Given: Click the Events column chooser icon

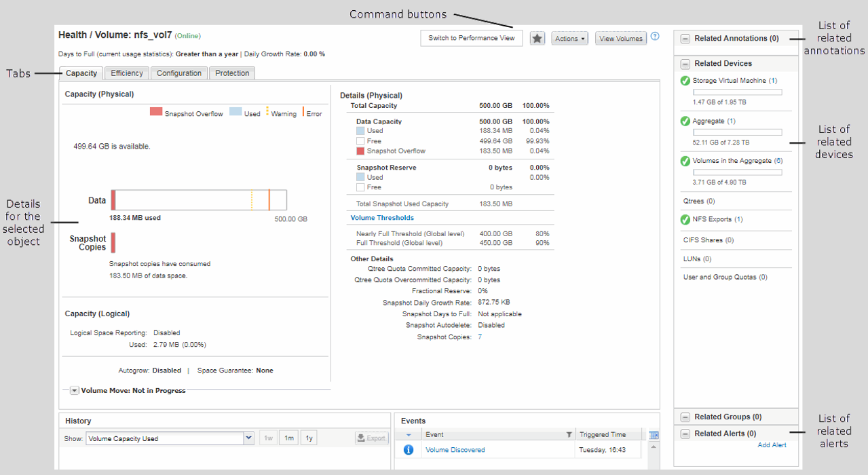Looking at the screenshot, I should tap(654, 435).
